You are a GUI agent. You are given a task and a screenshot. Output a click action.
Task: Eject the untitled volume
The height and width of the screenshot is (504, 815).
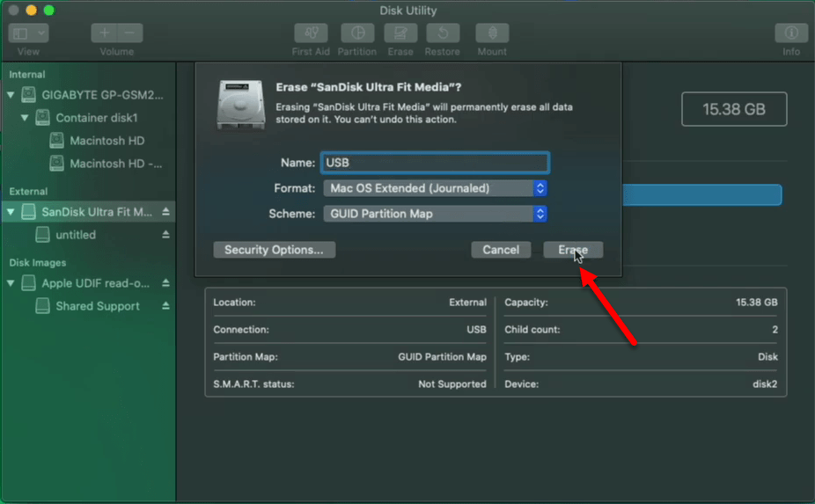(165, 234)
